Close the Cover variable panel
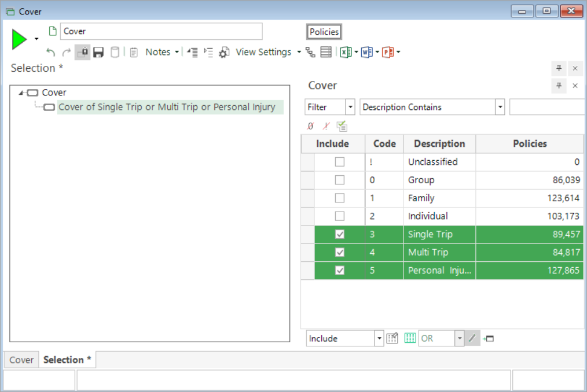The height and width of the screenshot is (392, 587). (575, 86)
